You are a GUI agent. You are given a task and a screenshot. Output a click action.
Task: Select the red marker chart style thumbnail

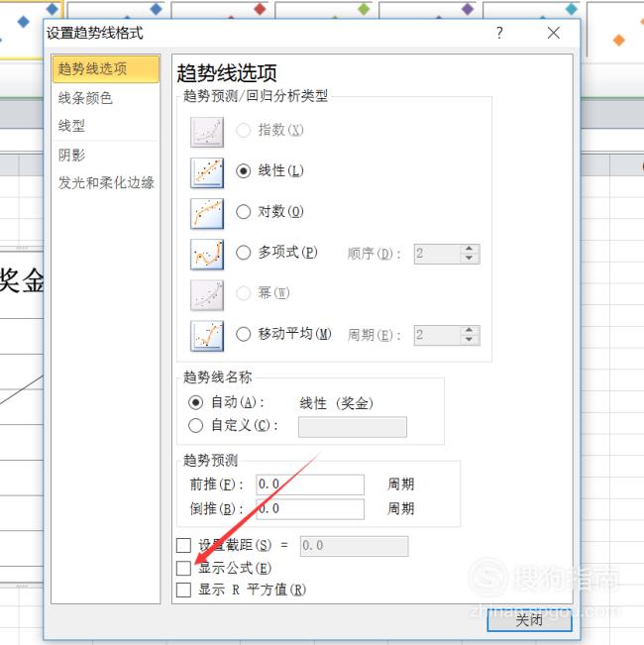click(x=218, y=9)
